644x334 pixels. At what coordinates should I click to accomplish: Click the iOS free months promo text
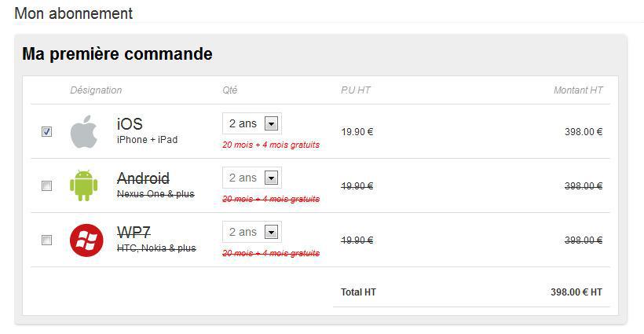[x=271, y=145]
